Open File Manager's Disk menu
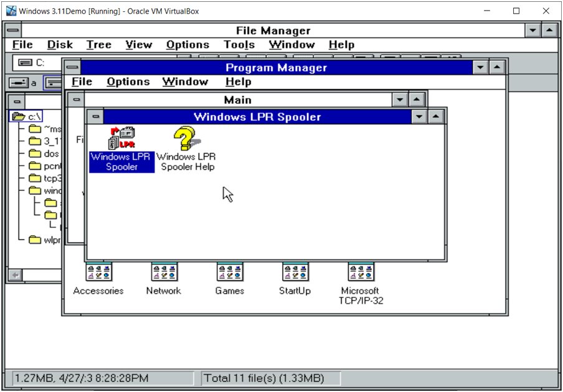The height and width of the screenshot is (392, 563). click(x=60, y=44)
